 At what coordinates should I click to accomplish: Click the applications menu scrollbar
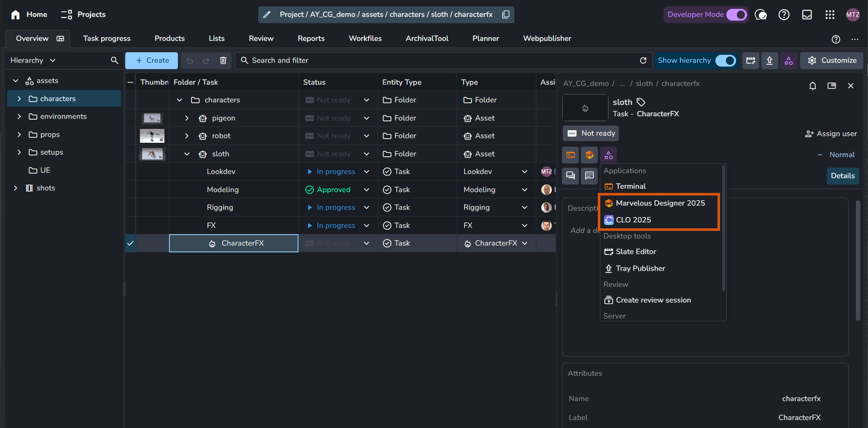point(724,227)
